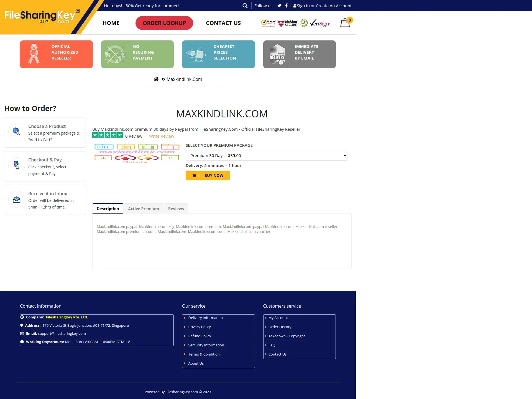Open the Refund Policy link
532x399 pixels.
coord(199,336)
